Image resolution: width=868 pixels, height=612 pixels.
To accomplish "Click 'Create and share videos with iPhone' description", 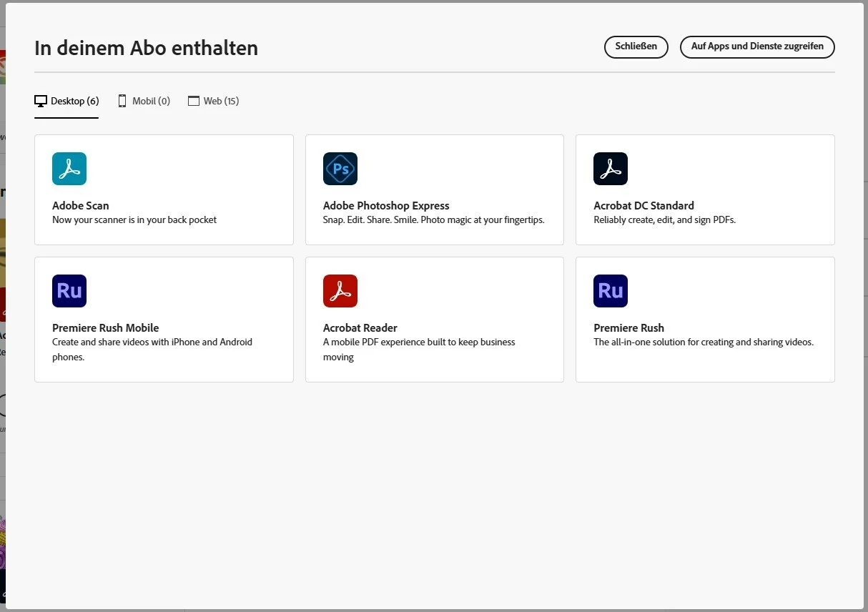I will coord(152,349).
